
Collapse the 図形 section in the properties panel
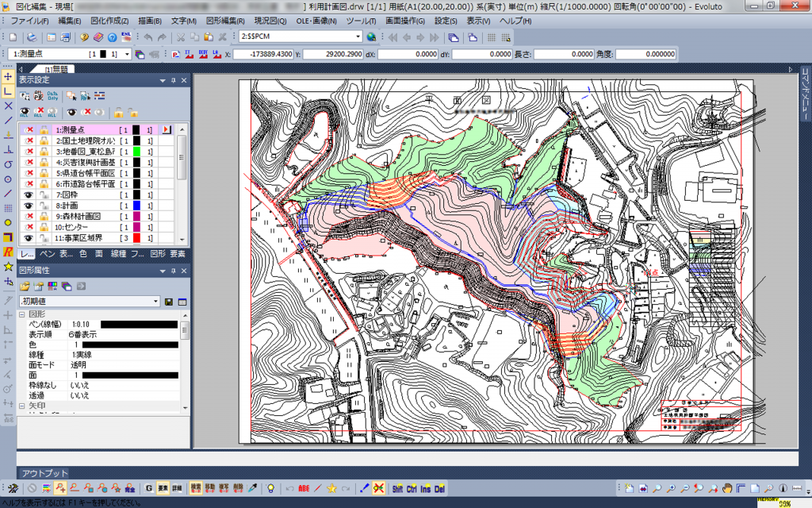[x=21, y=315]
